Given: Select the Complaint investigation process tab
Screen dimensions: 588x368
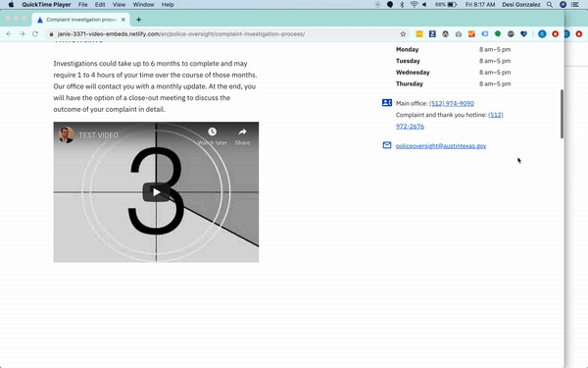Looking at the screenshot, I should [x=81, y=20].
